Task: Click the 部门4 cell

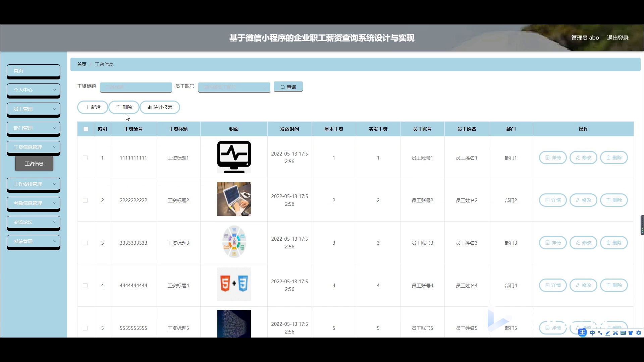Action: [x=511, y=286]
